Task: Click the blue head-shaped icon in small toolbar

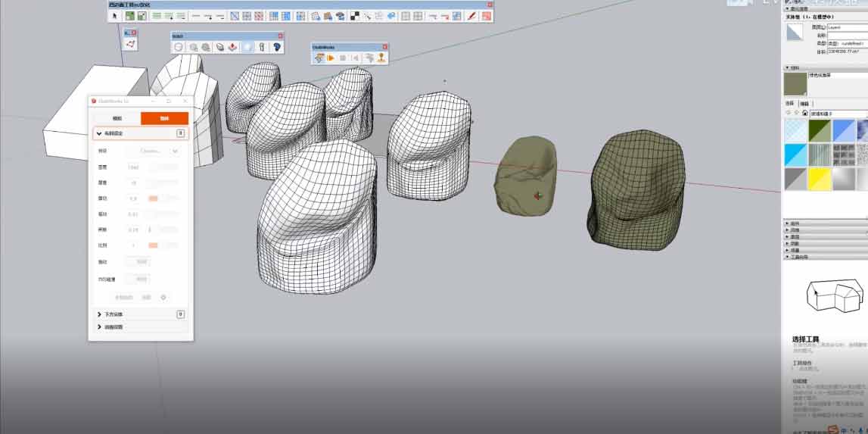Action: (x=277, y=47)
